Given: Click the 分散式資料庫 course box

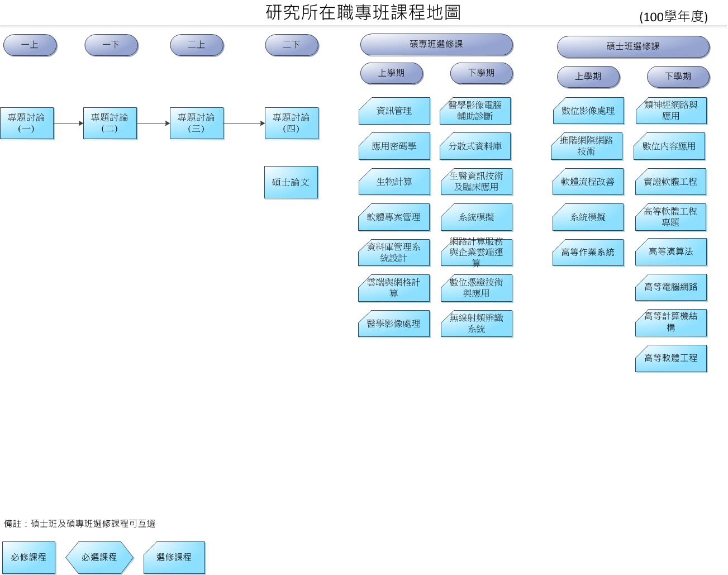Looking at the screenshot, I should pyautogui.click(x=475, y=146).
